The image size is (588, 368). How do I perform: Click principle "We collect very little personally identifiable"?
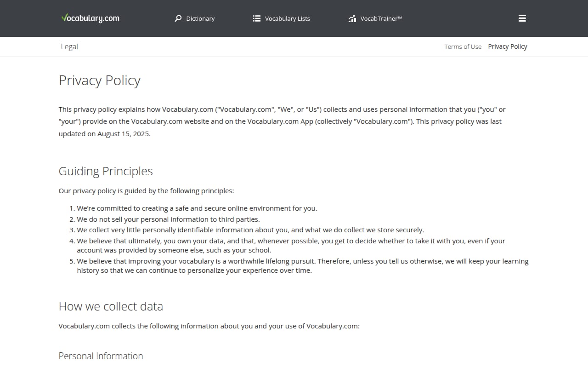[x=250, y=230]
